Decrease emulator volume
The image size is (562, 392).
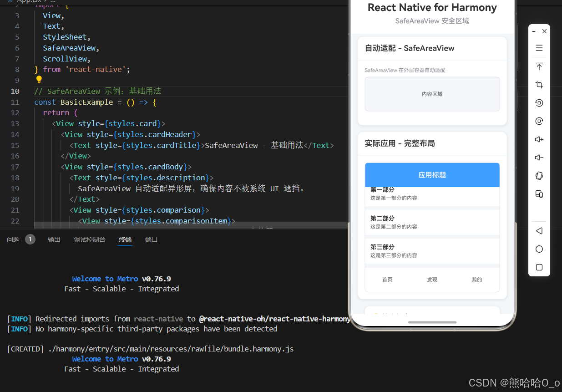click(539, 158)
